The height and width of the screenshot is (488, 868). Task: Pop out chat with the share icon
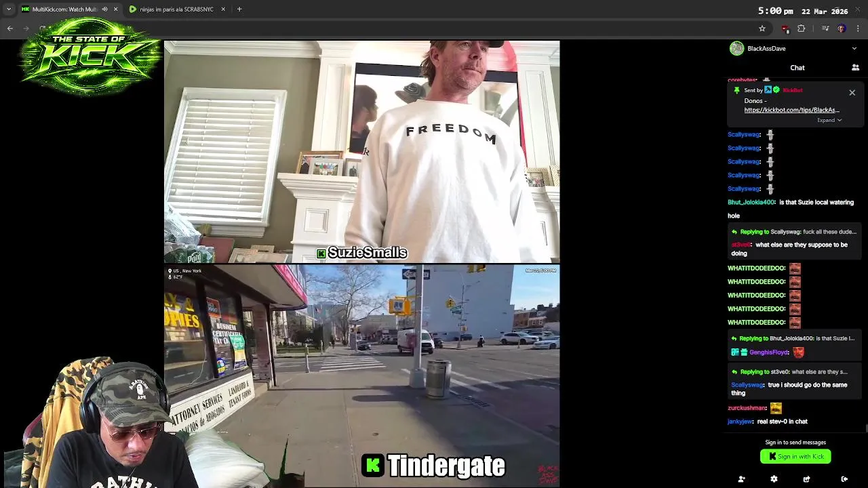(806, 479)
